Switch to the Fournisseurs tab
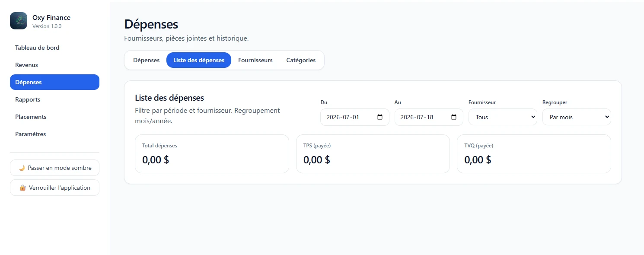The height and width of the screenshot is (255, 644). [x=255, y=60]
